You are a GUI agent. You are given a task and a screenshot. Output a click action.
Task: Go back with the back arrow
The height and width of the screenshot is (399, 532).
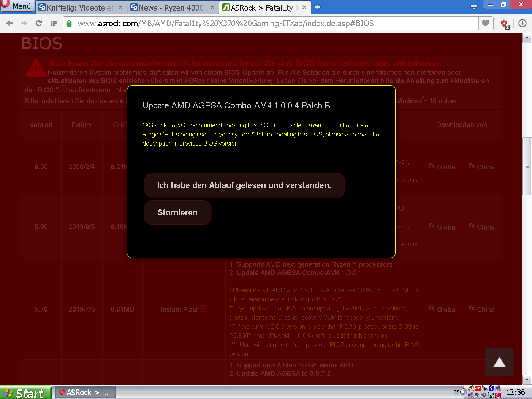(x=10, y=23)
